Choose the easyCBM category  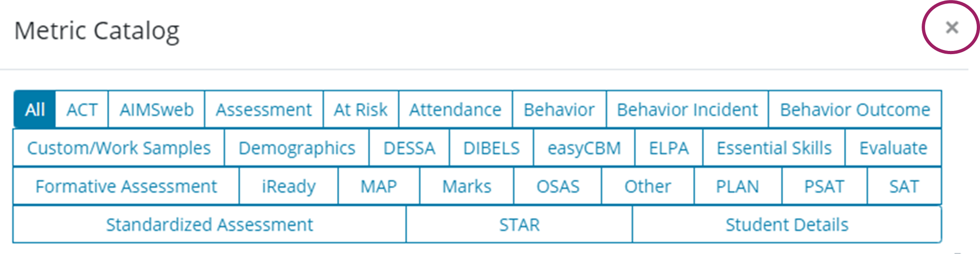point(584,148)
